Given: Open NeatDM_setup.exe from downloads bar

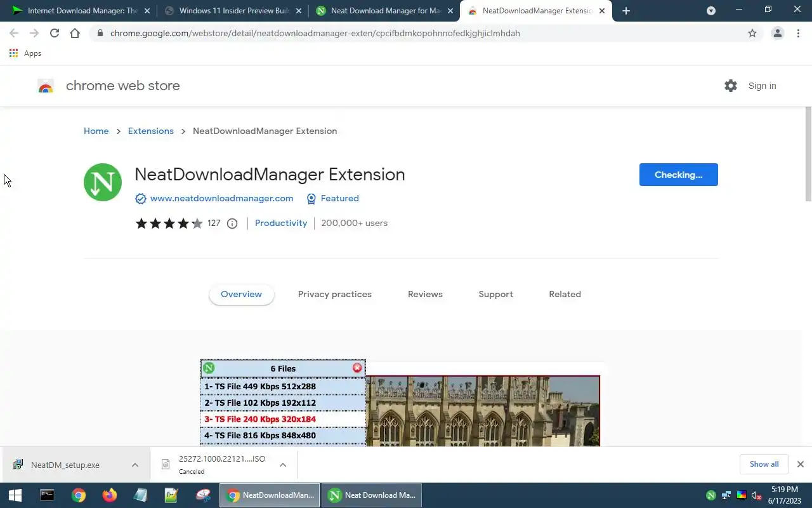Looking at the screenshot, I should (65, 465).
